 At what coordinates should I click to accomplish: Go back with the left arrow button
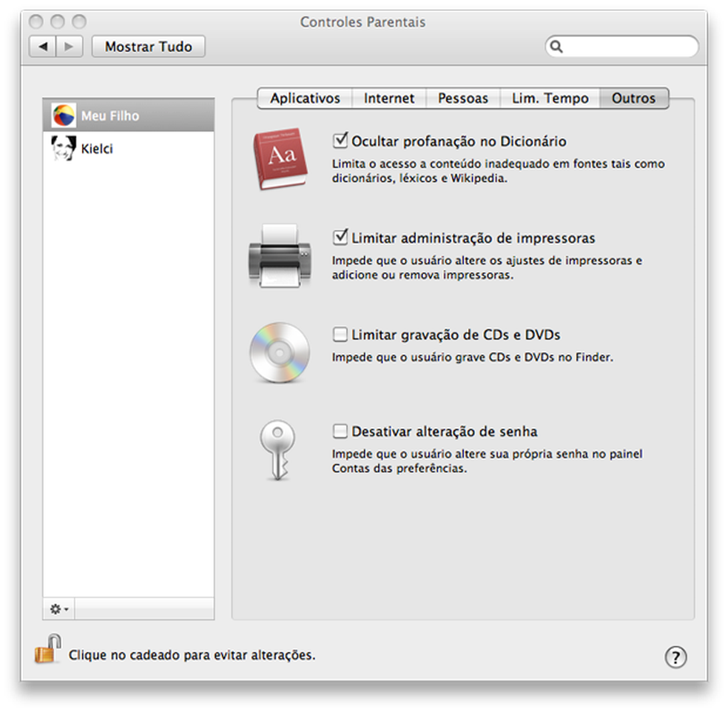pos(43,47)
